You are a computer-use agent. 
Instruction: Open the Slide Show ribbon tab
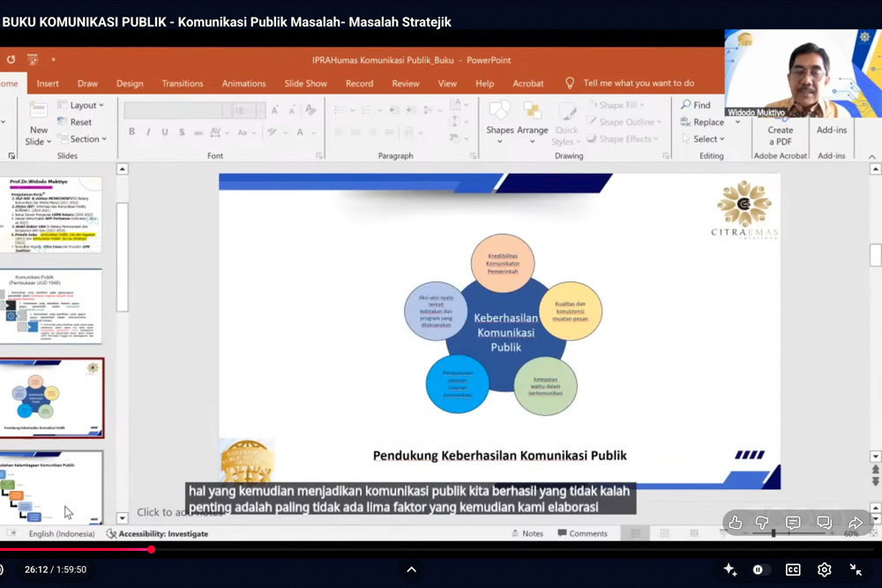click(x=305, y=83)
